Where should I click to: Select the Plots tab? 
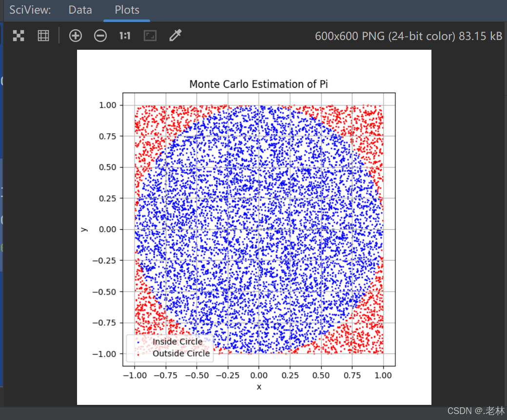[127, 10]
